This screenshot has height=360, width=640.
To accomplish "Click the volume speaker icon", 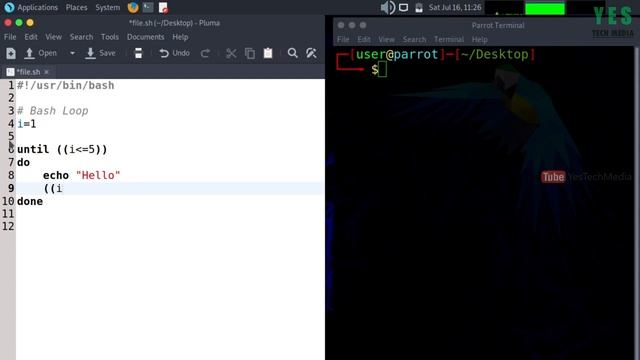I will coord(387,7).
